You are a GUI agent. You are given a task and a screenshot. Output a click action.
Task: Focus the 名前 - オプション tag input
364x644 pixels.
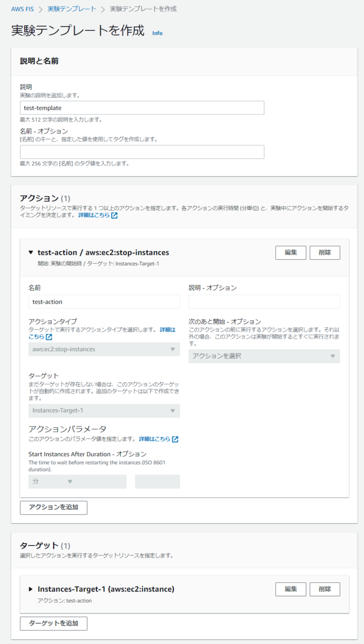142,152
